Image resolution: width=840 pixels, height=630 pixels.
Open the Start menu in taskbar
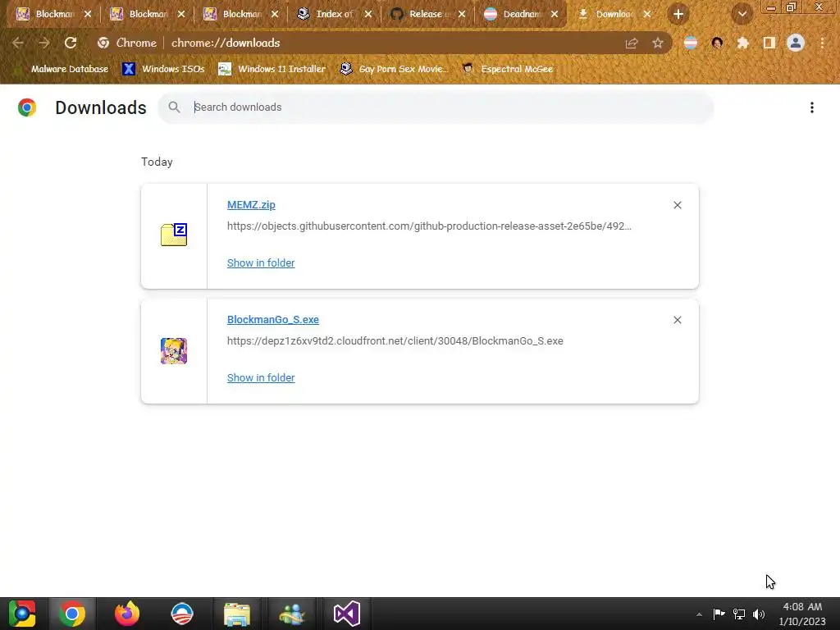click(x=22, y=614)
